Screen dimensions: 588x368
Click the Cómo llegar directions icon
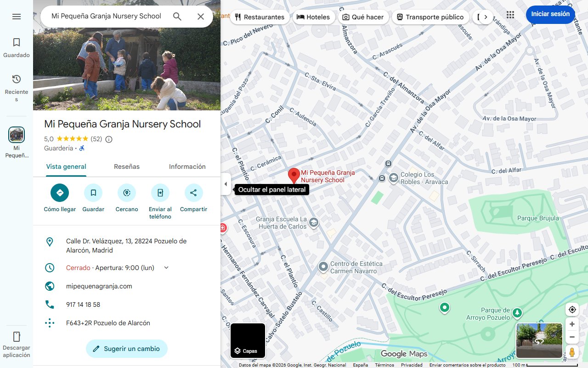tap(60, 193)
